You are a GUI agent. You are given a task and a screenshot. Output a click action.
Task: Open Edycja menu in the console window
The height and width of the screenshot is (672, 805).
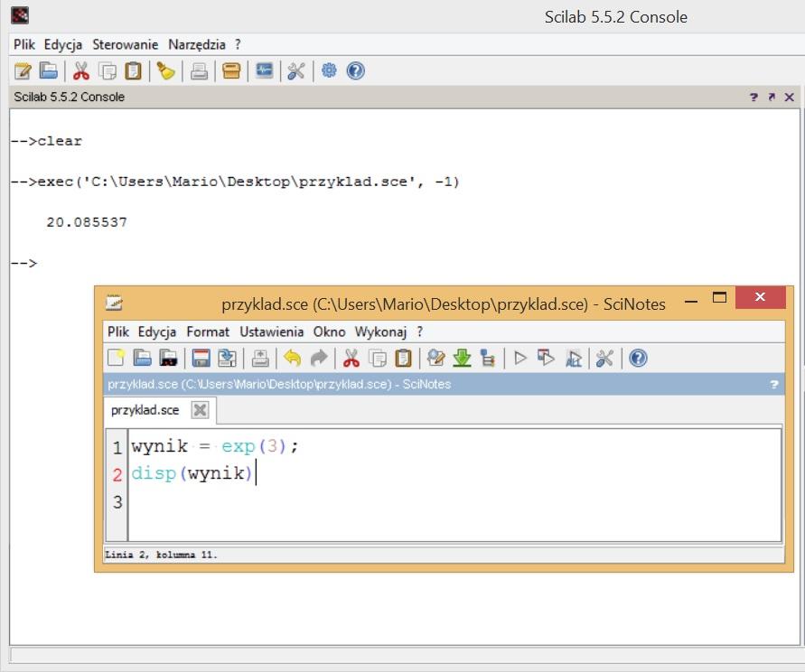(63, 44)
